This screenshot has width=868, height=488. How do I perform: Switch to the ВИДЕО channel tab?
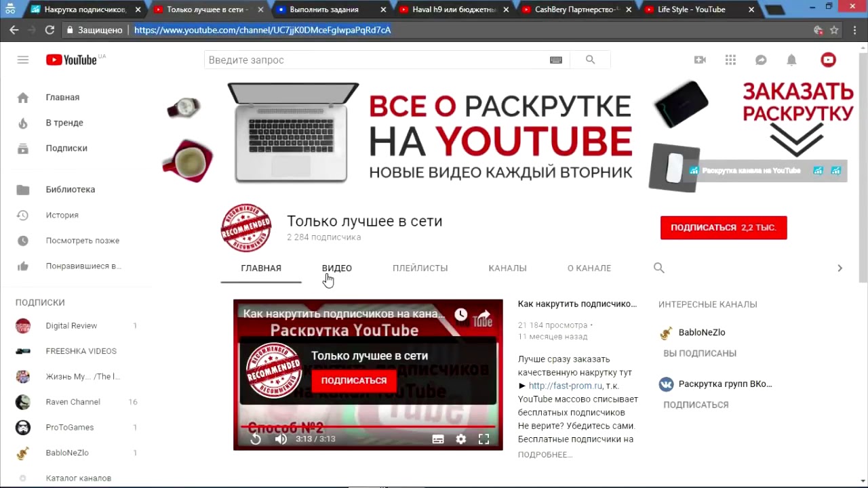tap(337, 268)
